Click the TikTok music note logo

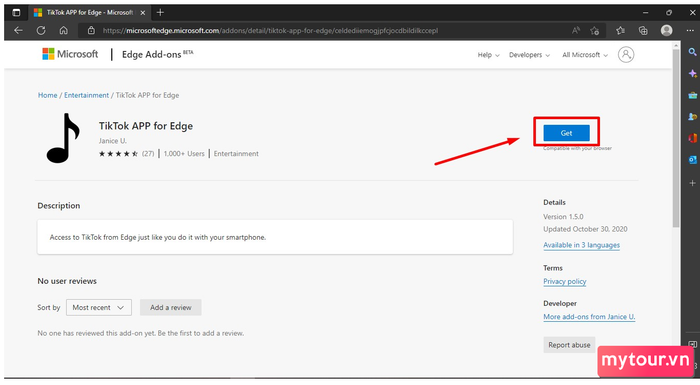click(x=63, y=138)
